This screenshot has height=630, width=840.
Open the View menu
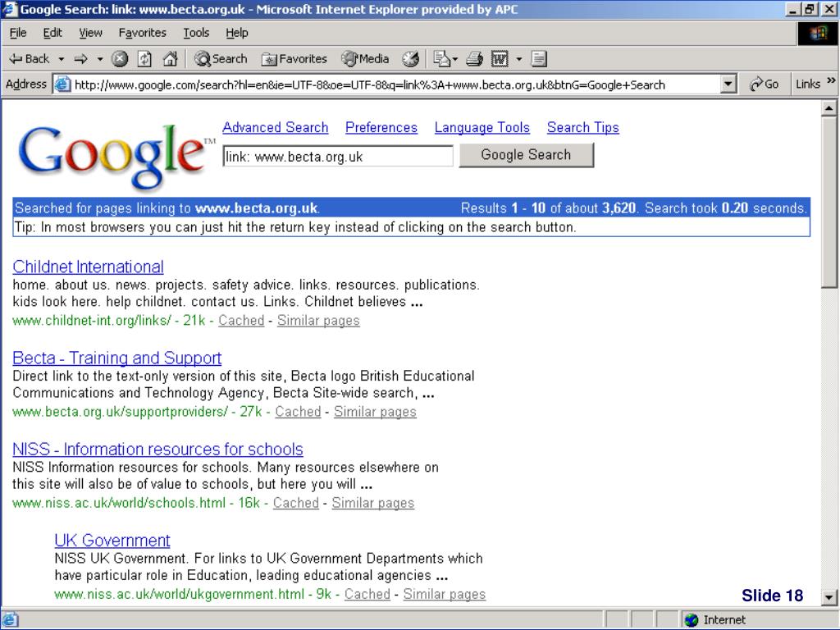pyautogui.click(x=90, y=33)
